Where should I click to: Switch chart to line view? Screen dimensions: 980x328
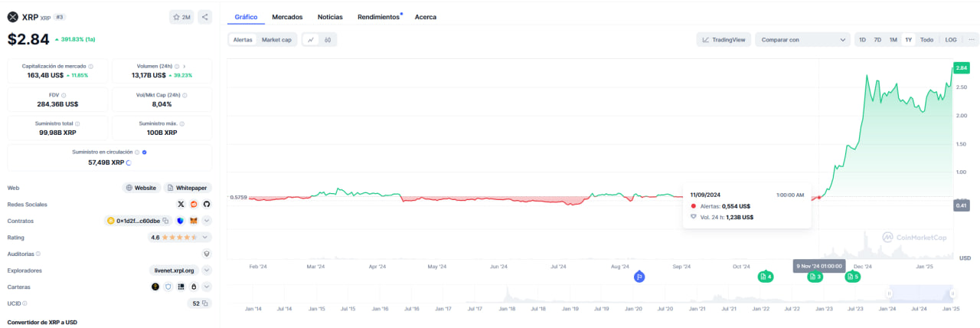point(311,40)
